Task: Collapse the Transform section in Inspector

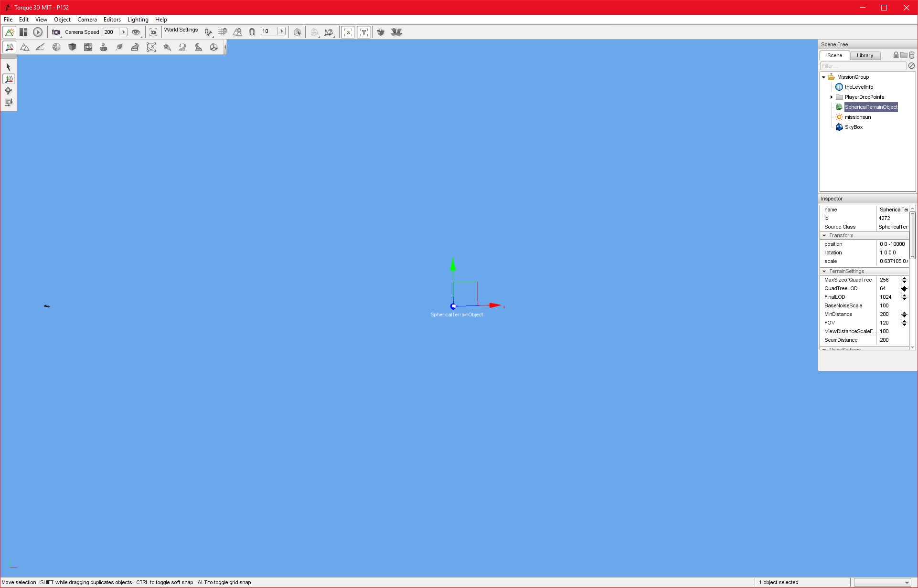Action: pos(824,235)
